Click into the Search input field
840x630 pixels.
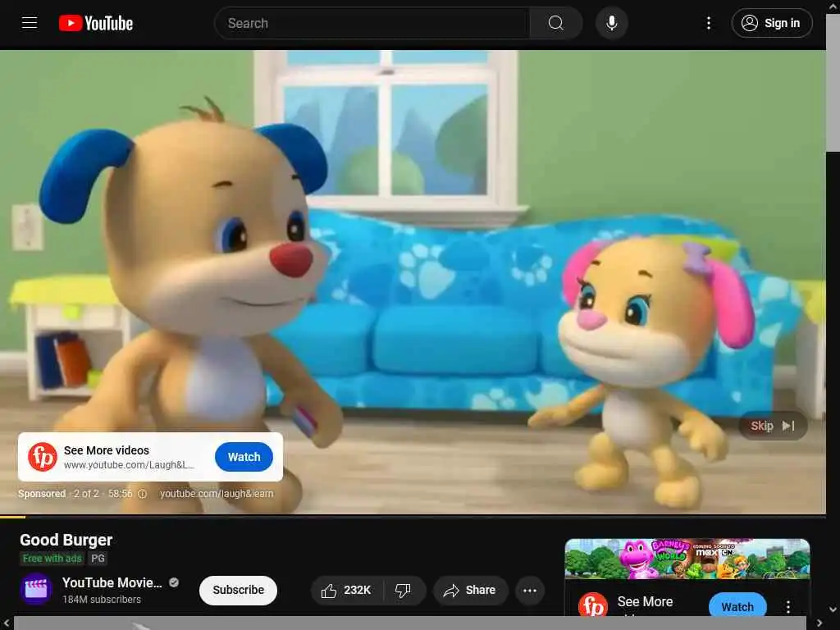(x=372, y=23)
